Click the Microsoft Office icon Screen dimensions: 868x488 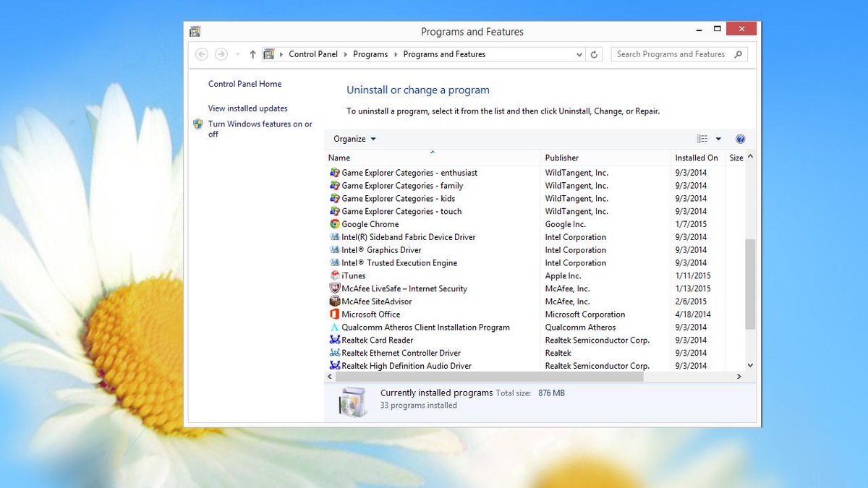pyautogui.click(x=335, y=314)
